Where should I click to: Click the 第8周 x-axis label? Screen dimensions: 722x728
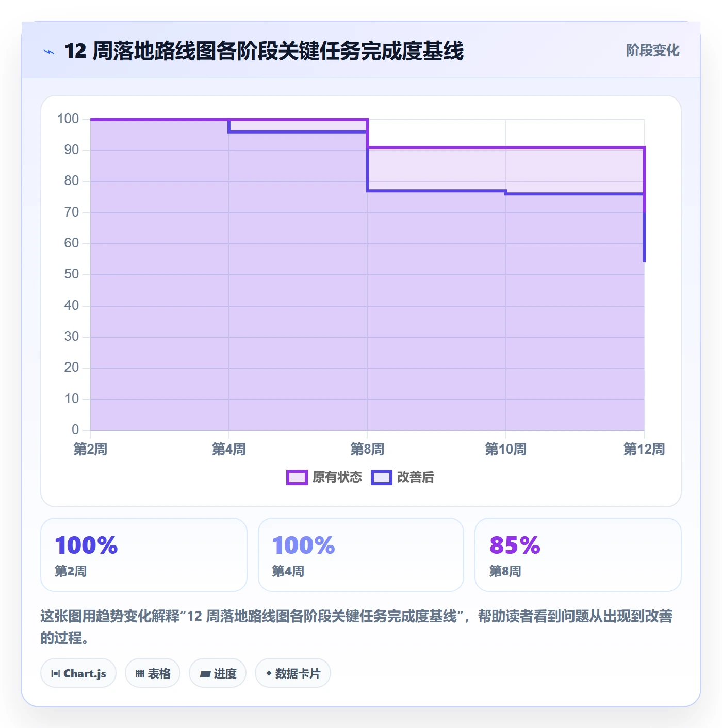click(x=367, y=449)
